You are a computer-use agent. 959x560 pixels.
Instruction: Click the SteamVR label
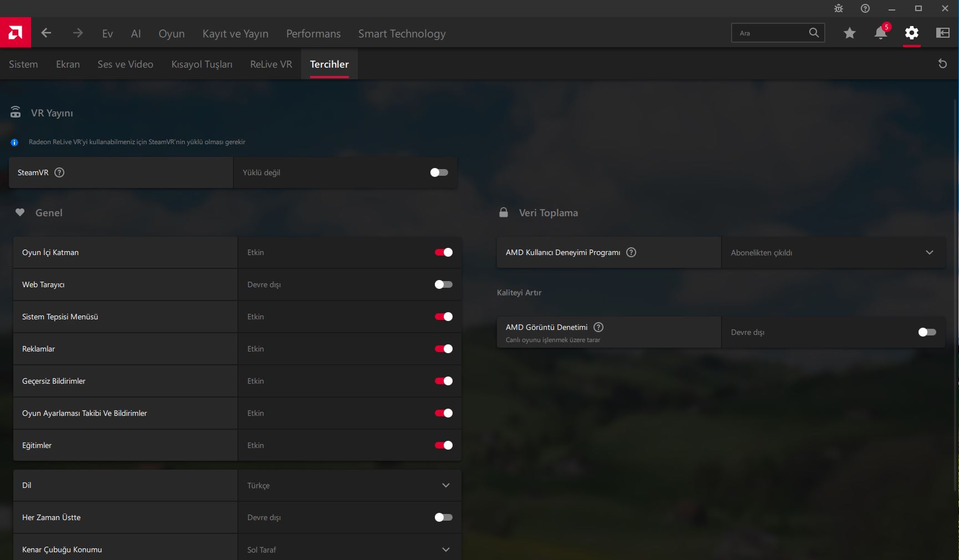(33, 172)
